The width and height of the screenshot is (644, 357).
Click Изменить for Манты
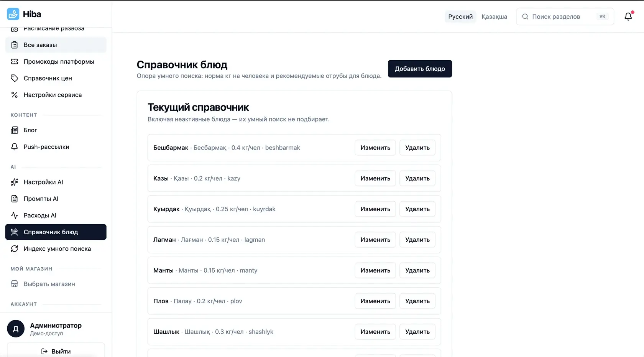(x=375, y=270)
